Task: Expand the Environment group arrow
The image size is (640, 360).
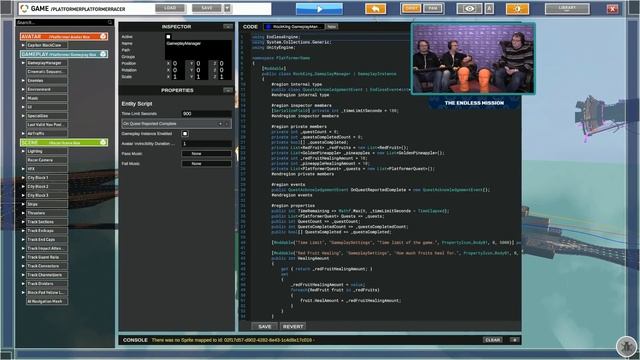Action: pos(23,89)
